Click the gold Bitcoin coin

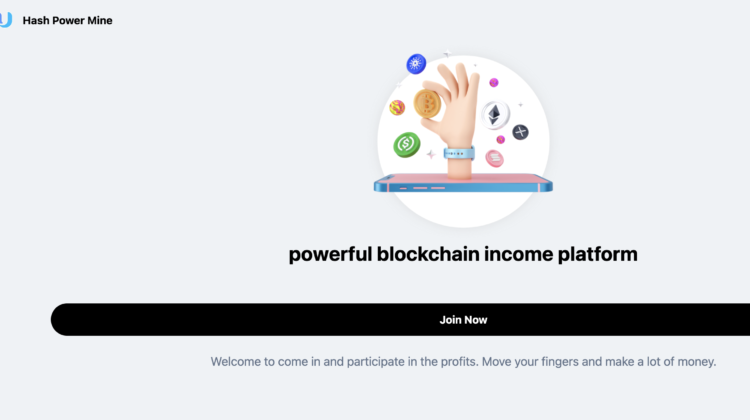[428, 102]
